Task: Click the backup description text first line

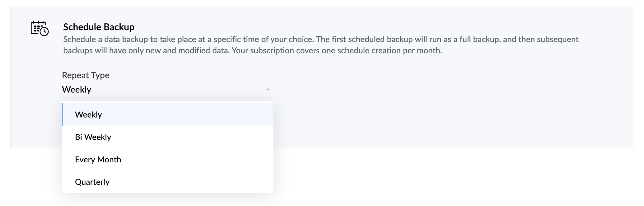Action: point(321,39)
